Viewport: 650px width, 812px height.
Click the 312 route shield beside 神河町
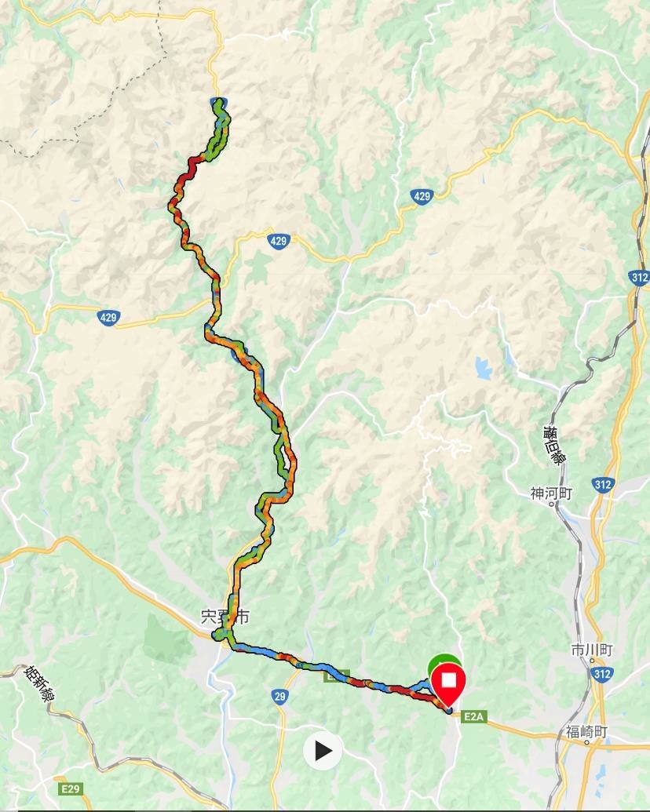coord(603,485)
